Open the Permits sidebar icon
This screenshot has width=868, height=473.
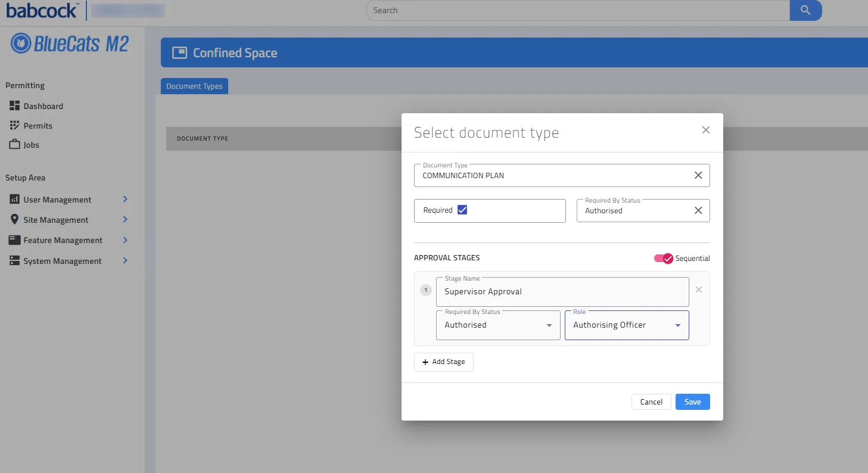pos(15,125)
